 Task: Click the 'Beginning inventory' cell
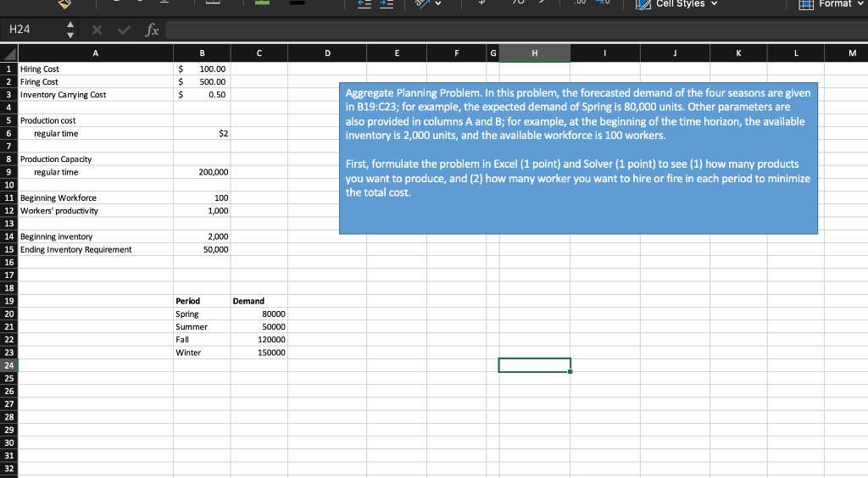pyautogui.click(x=96, y=236)
